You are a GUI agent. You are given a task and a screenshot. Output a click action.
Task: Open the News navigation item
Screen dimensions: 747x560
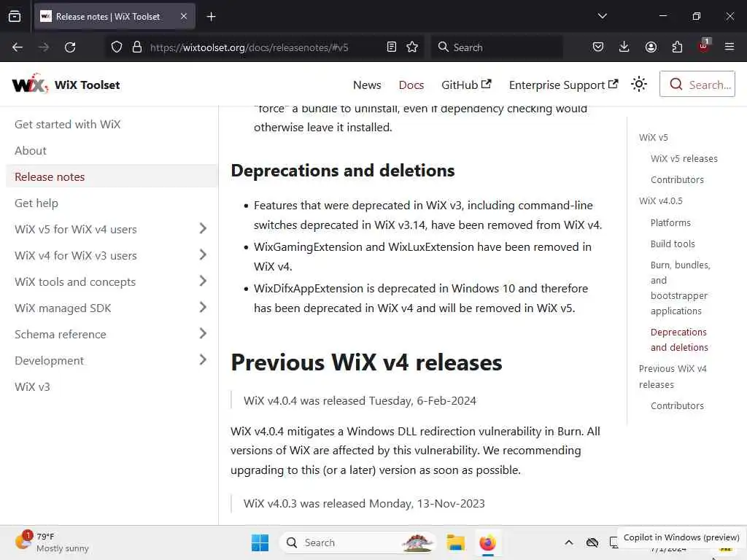[367, 85]
